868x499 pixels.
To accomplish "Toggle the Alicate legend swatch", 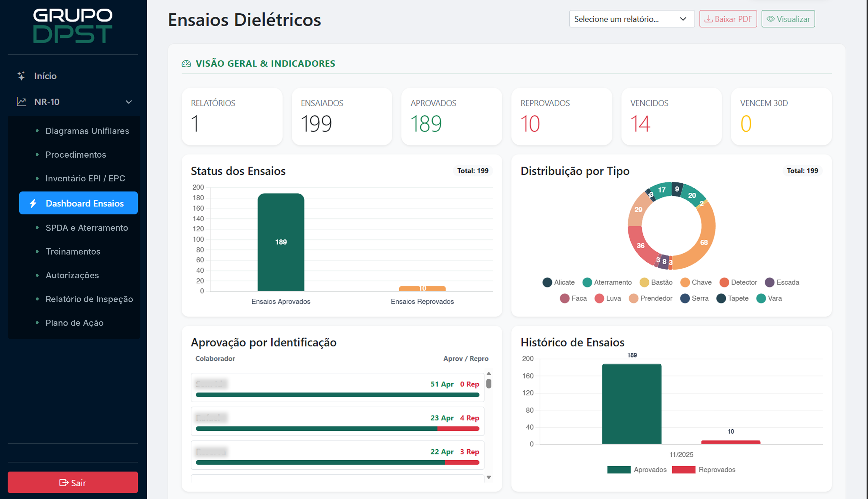I will click(547, 282).
